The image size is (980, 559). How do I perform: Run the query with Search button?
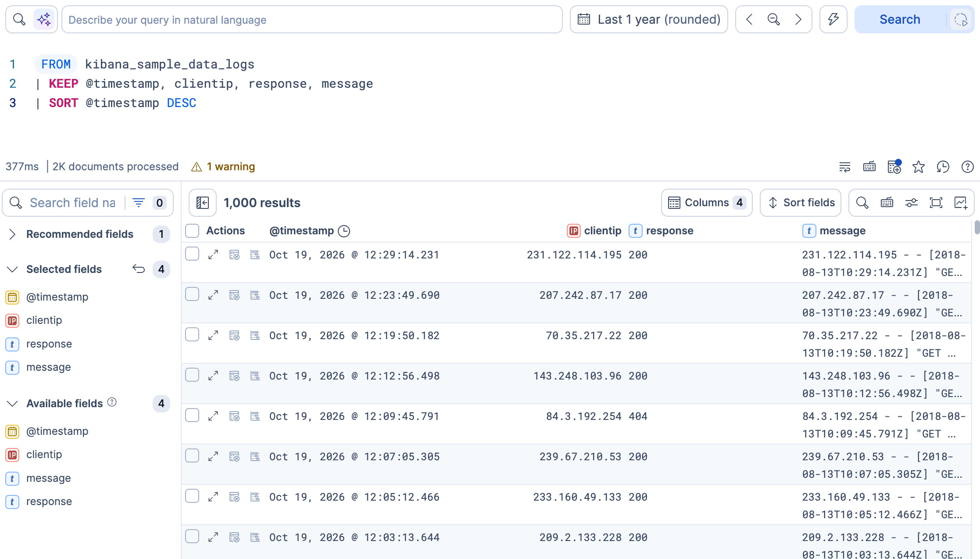coord(900,19)
